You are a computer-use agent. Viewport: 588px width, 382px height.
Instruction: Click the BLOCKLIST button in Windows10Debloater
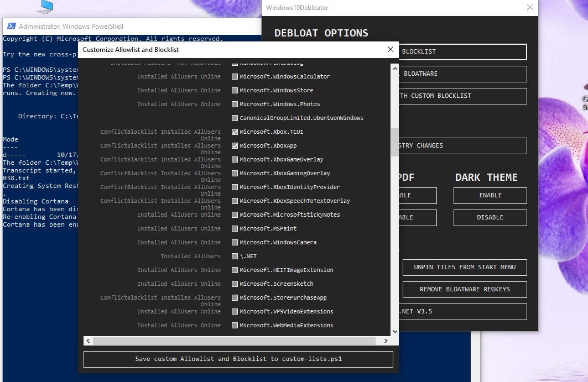coord(463,52)
